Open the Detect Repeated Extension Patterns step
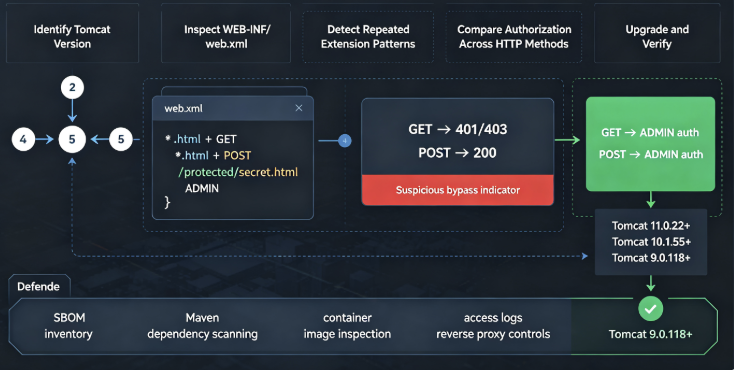 point(368,37)
